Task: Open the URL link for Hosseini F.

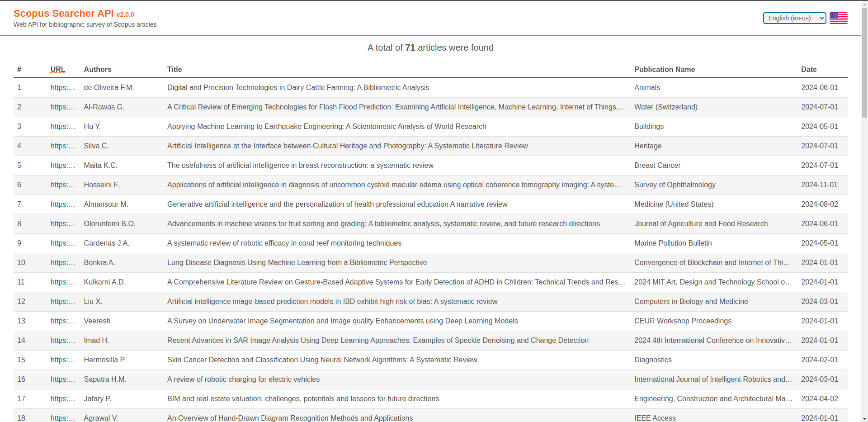Action: point(63,185)
